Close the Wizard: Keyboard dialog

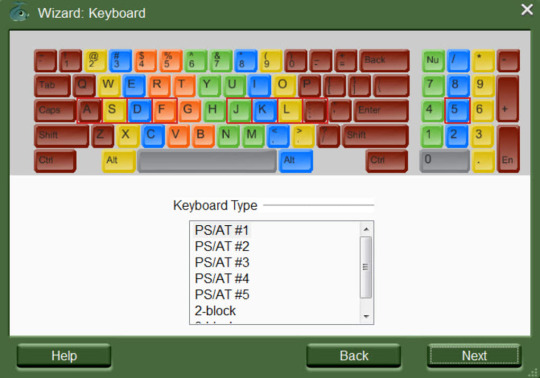point(527,10)
